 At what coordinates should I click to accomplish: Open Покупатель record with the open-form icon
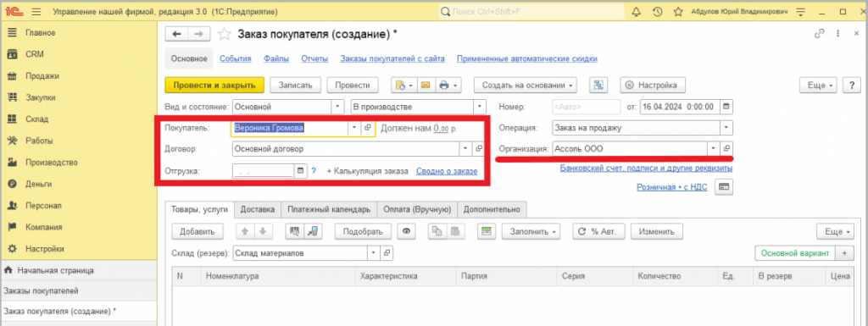point(368,128)
